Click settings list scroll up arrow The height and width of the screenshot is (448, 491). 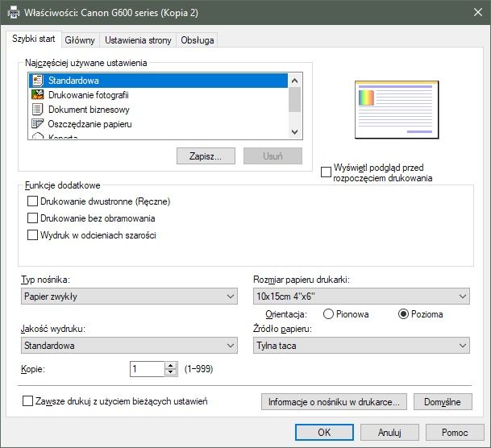pyautogui.click(x=294, y=81)
